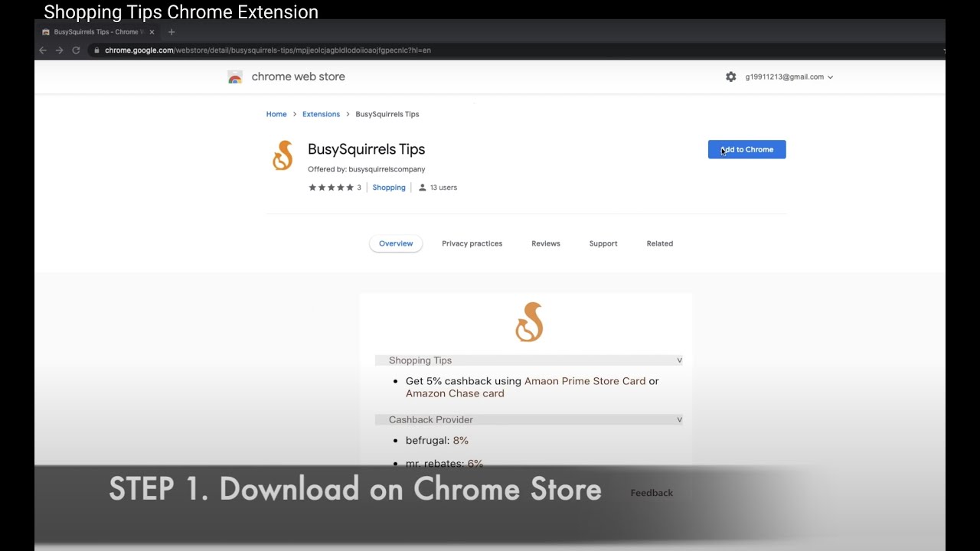Click the Add to Chrome button
This screenshot has height=551, width=980.
[746, 149]
